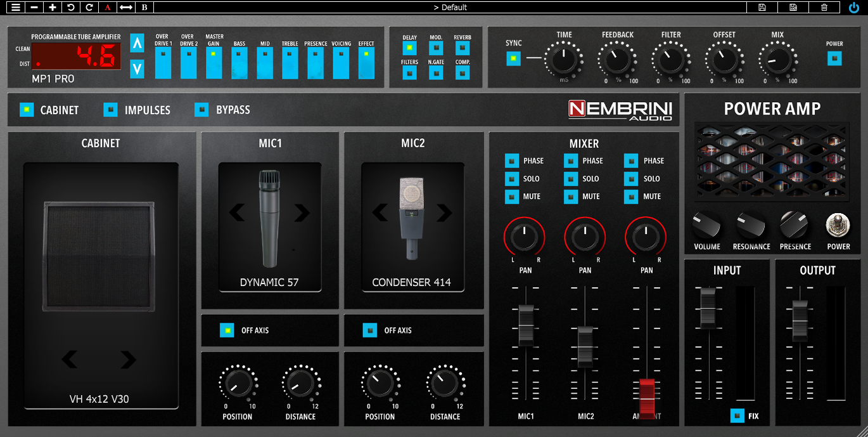The image size is (868, 437).
Task: Save the current preset
Action: coord(762,8)
